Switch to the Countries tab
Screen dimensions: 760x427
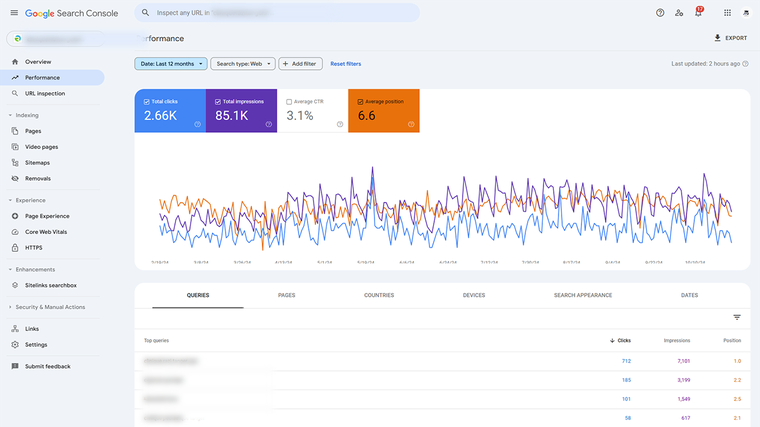point(379,295)
